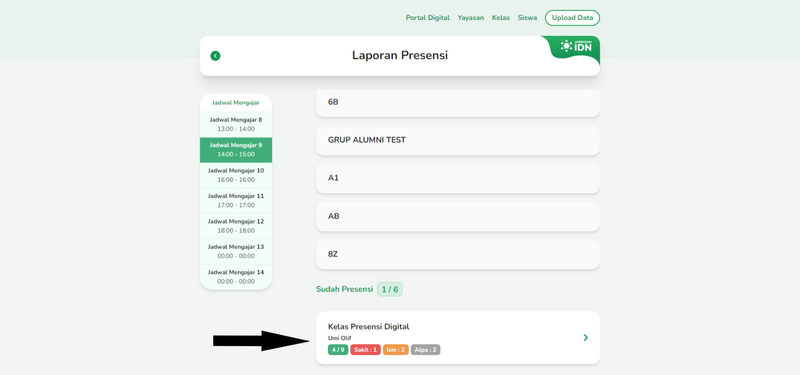Open the 8Z class card
The width and height of the screenshot is (800, 375).
click(x=458, y=254)
